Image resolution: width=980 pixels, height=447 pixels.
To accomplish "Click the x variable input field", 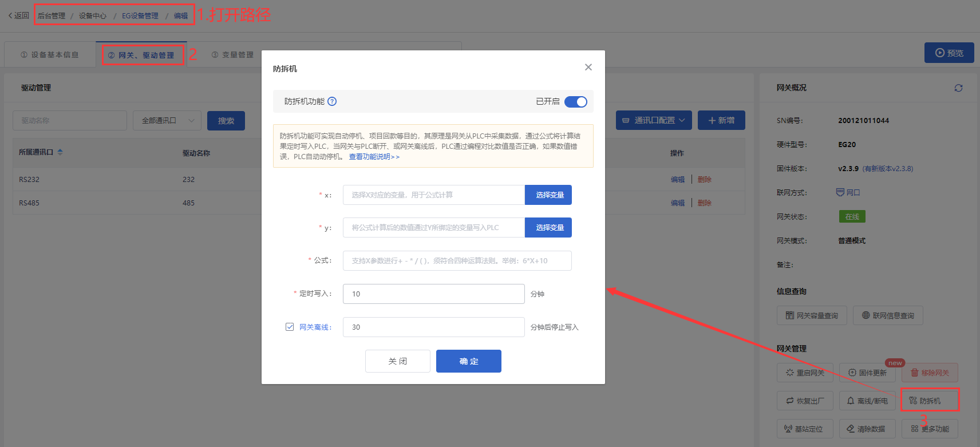I will (433, 195).
